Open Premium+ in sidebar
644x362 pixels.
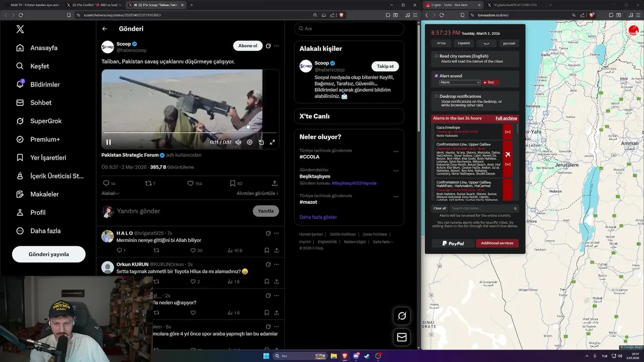click(x=38, y=139)
